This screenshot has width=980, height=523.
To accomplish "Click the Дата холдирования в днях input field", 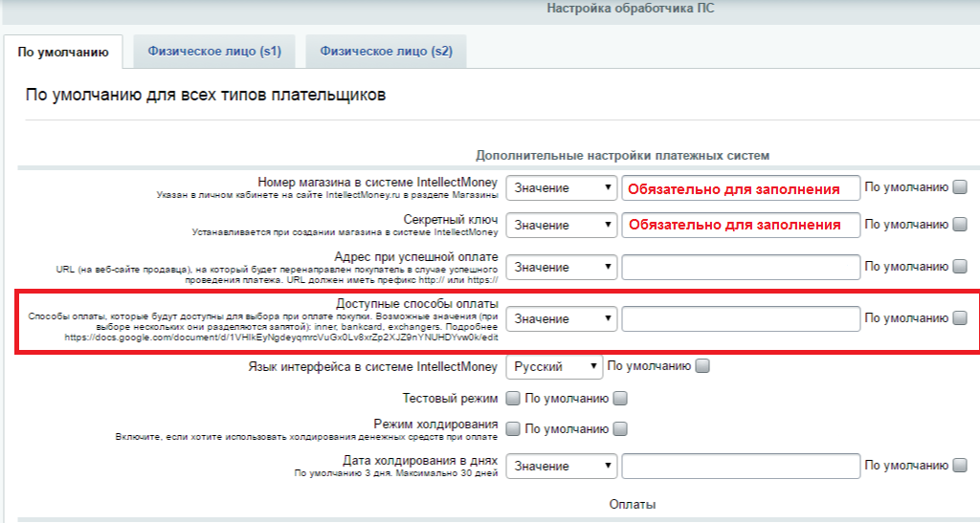I will click(739, 466).
